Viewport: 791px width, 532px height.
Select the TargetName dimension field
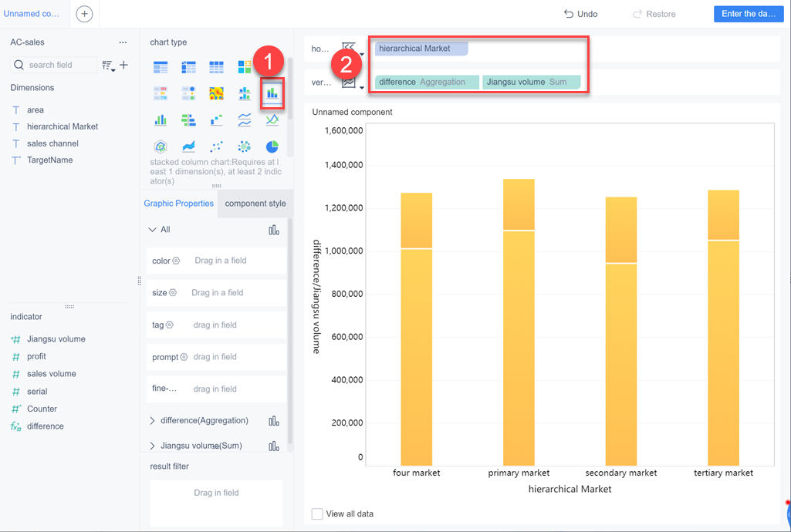coord(50,160)
